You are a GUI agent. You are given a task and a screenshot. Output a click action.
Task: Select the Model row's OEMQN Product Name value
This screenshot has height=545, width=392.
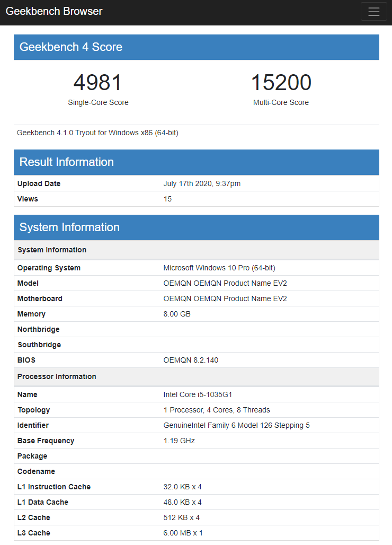pos(225,283)
